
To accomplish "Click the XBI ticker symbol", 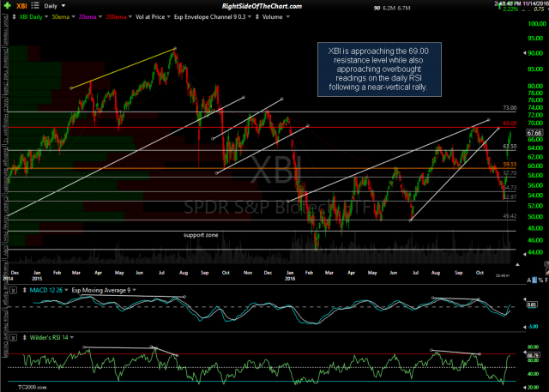I will click(x=21, y=6).
